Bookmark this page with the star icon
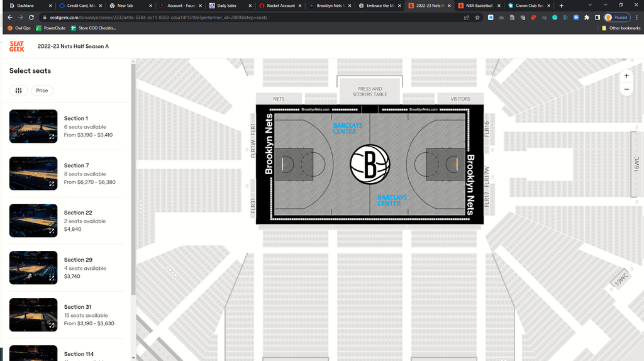The image size is (644, 361). (477, 18)
